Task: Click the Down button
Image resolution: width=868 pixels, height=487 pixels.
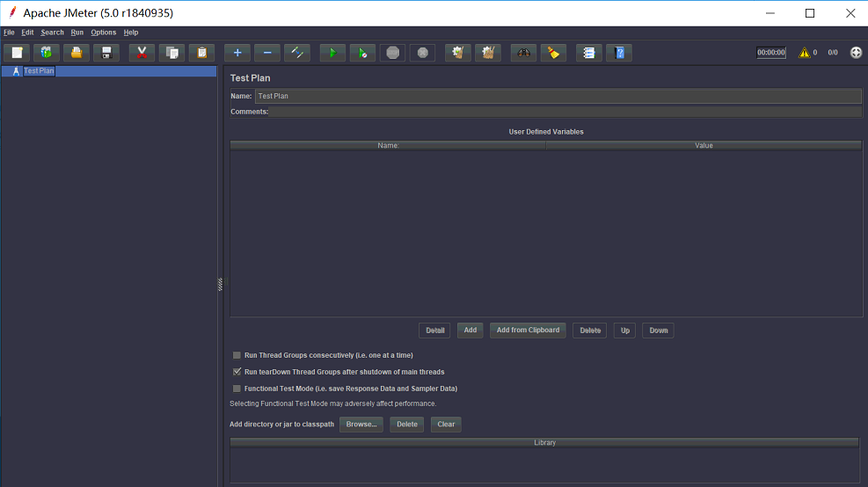Action: pos(658,331)
